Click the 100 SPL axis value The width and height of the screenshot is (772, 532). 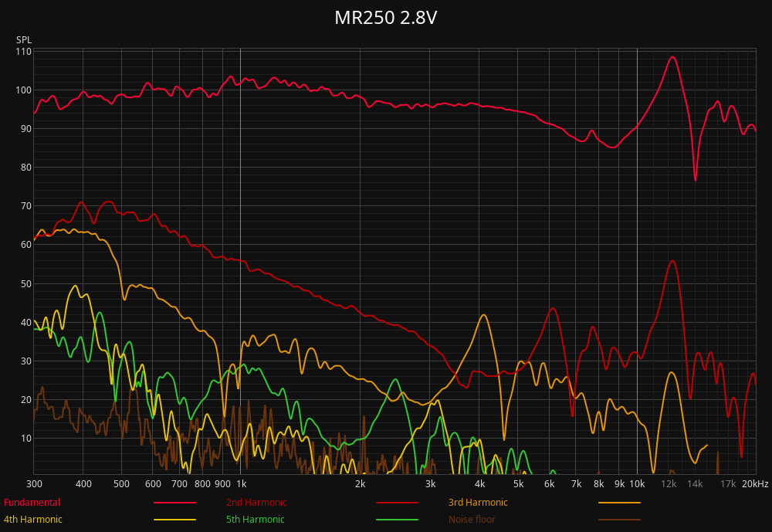(24, 90)
